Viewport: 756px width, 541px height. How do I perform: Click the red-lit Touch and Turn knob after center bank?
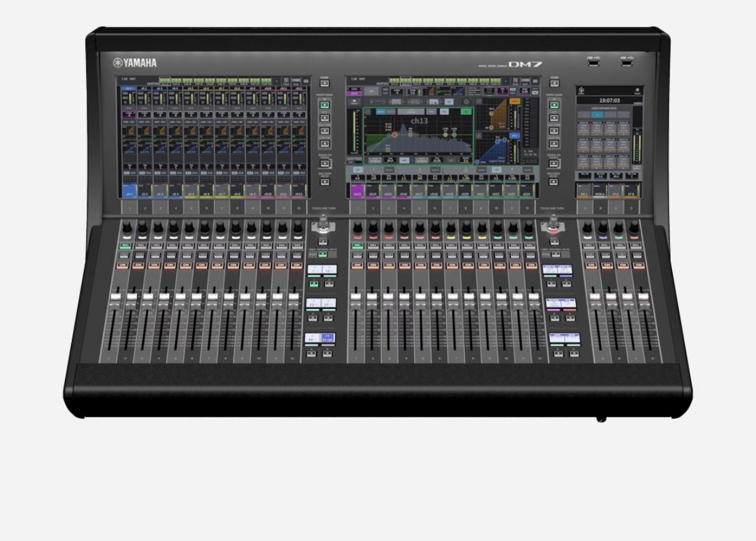click(x=554, y=224)
